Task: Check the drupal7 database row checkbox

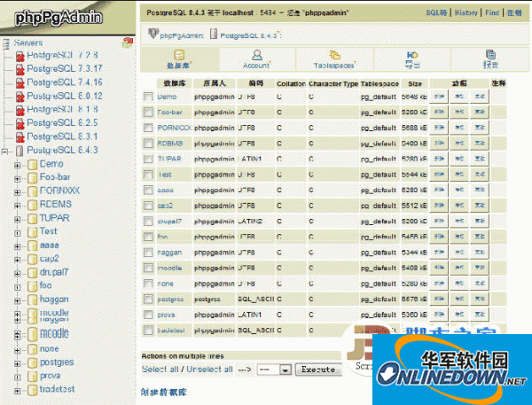Action: [x=148, y=222]
